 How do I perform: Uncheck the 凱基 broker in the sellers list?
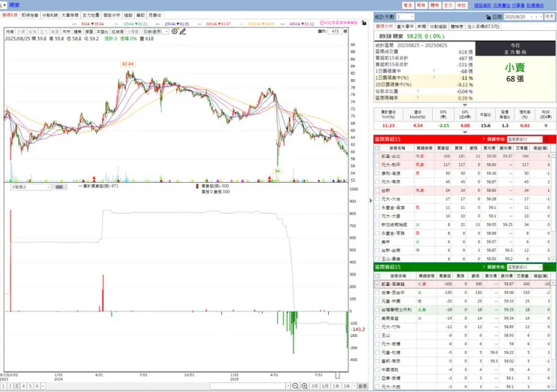pos(377,284)
